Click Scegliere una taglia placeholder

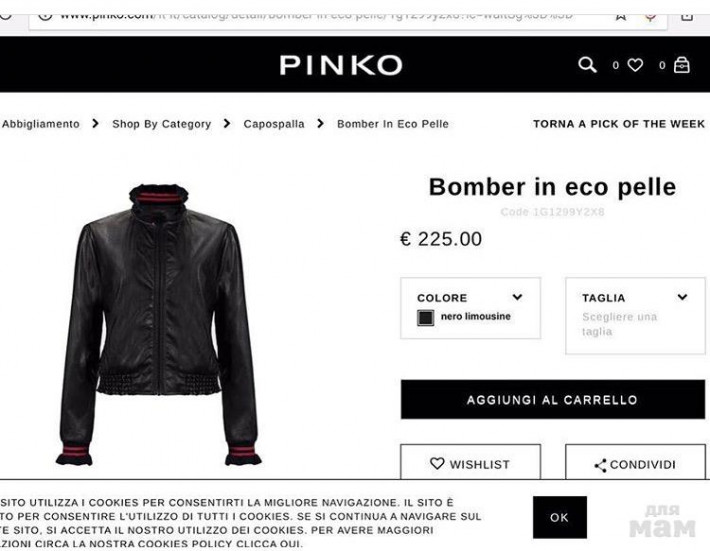click(x=619, y=324)
